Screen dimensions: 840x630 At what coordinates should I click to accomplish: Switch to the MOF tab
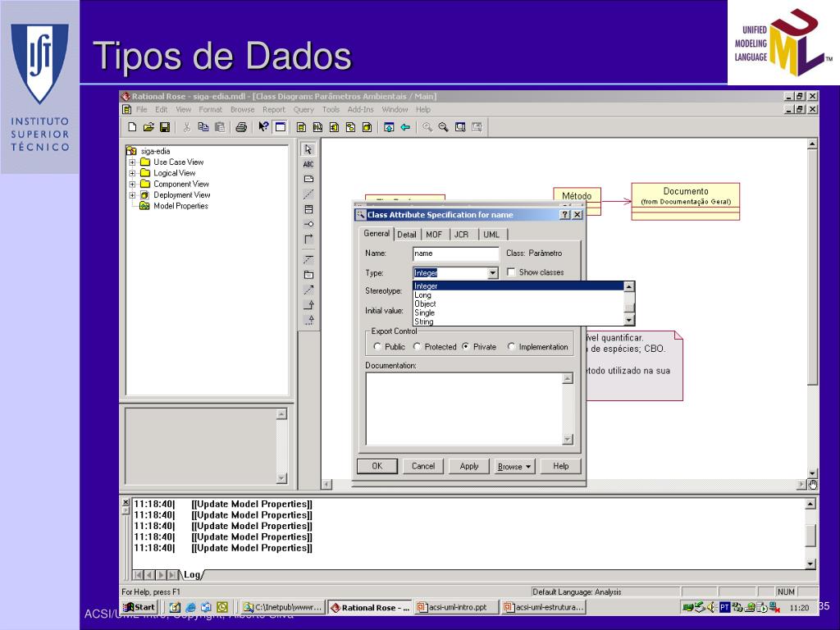[434, 235]
